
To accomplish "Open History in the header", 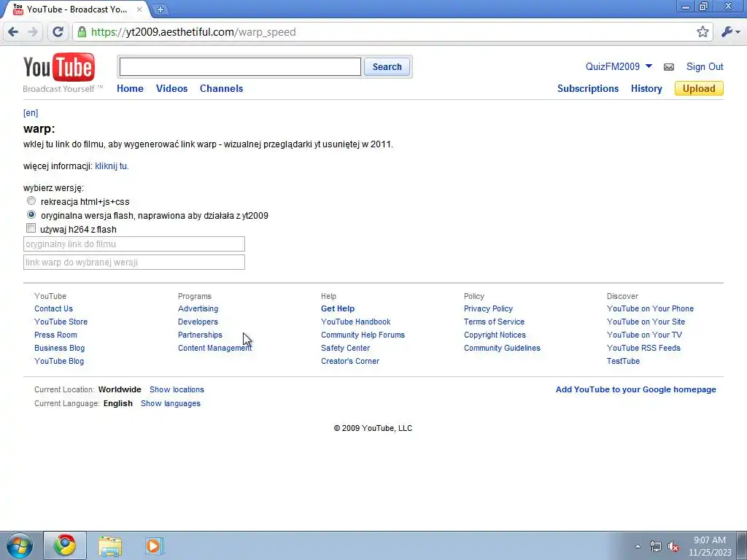I will coord(646,88).
